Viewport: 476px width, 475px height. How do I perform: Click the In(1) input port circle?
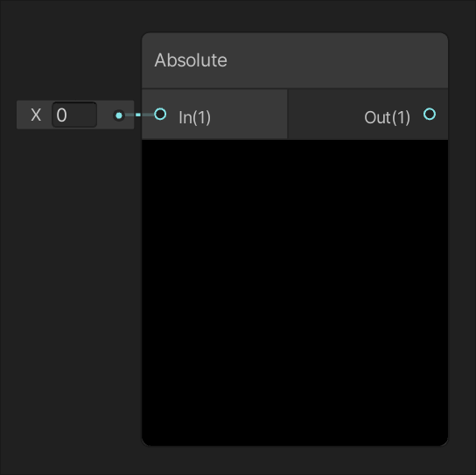160,115
